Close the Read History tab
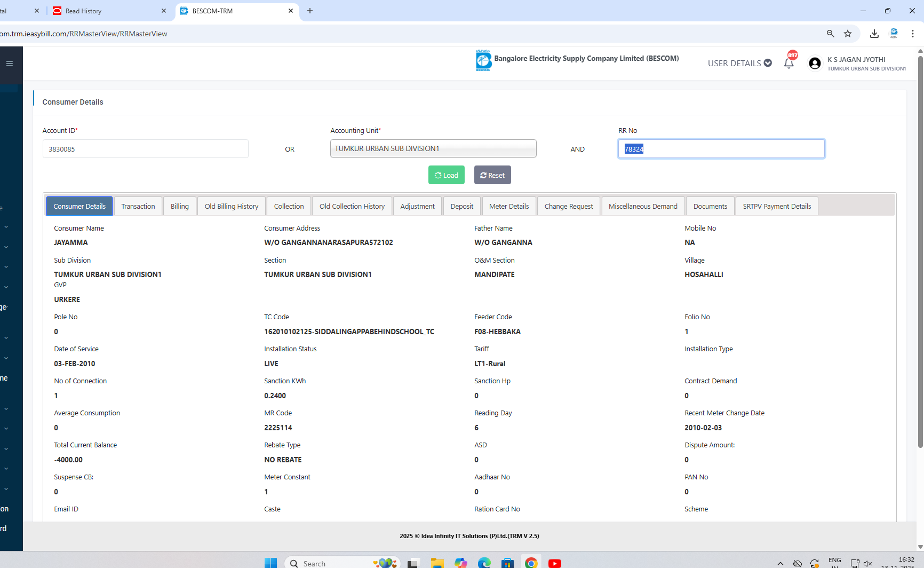 point(164,11)
